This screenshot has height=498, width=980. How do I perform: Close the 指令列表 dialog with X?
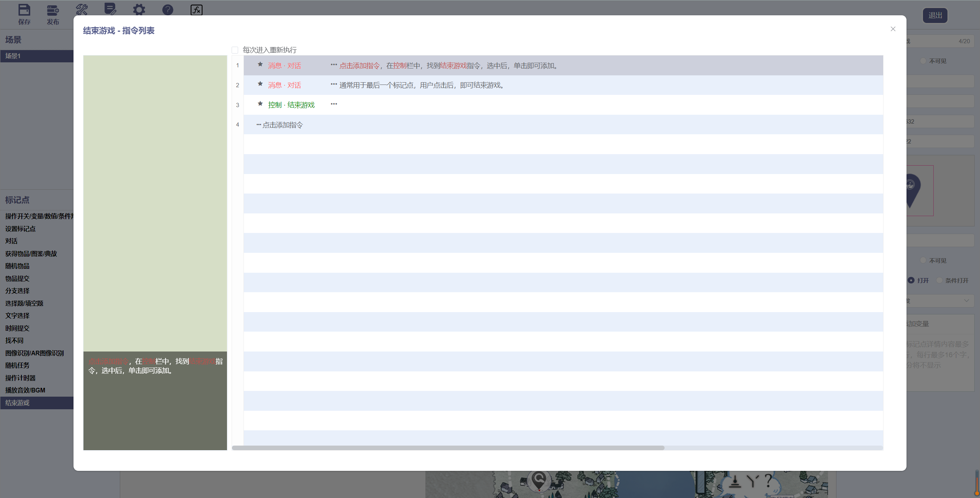[893, 29]
